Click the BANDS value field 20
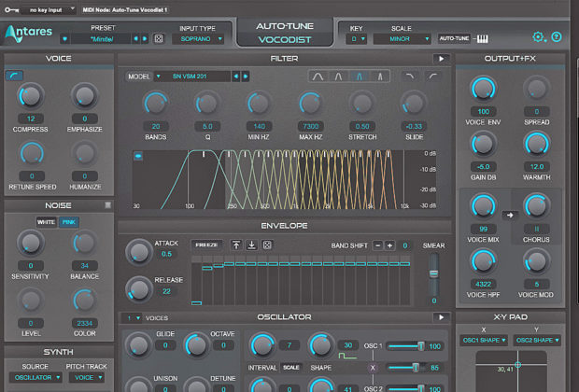 pos(156,126)
